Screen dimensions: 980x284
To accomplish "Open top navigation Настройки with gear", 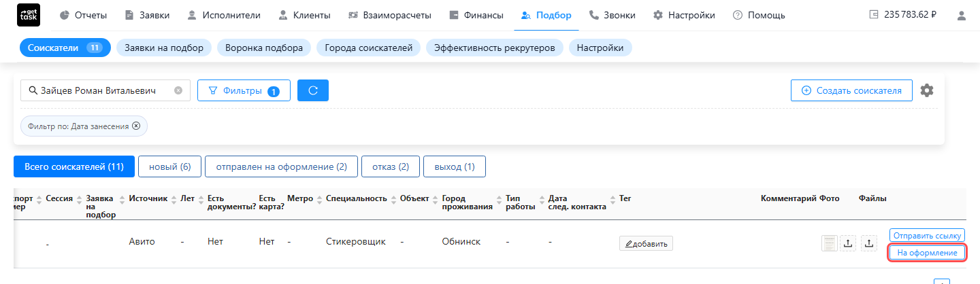I will (683, 15).
